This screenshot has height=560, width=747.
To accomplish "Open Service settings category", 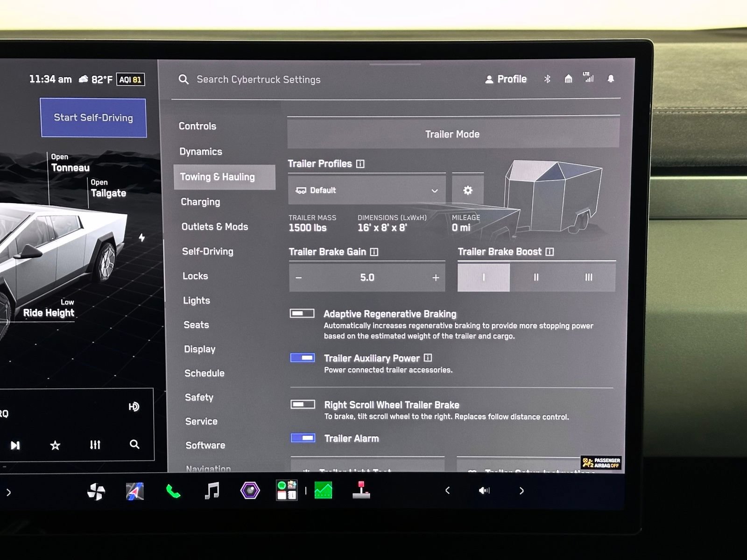I will (201, 421).
